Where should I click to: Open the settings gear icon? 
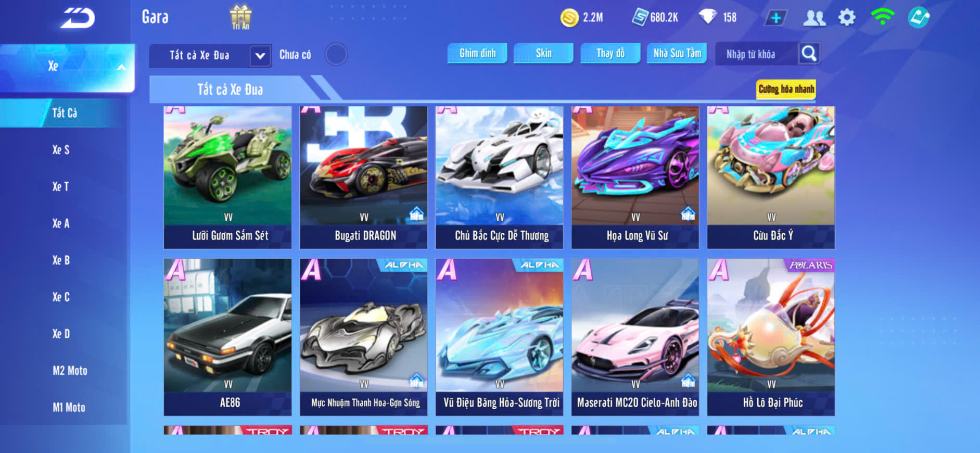click(847, 18)
